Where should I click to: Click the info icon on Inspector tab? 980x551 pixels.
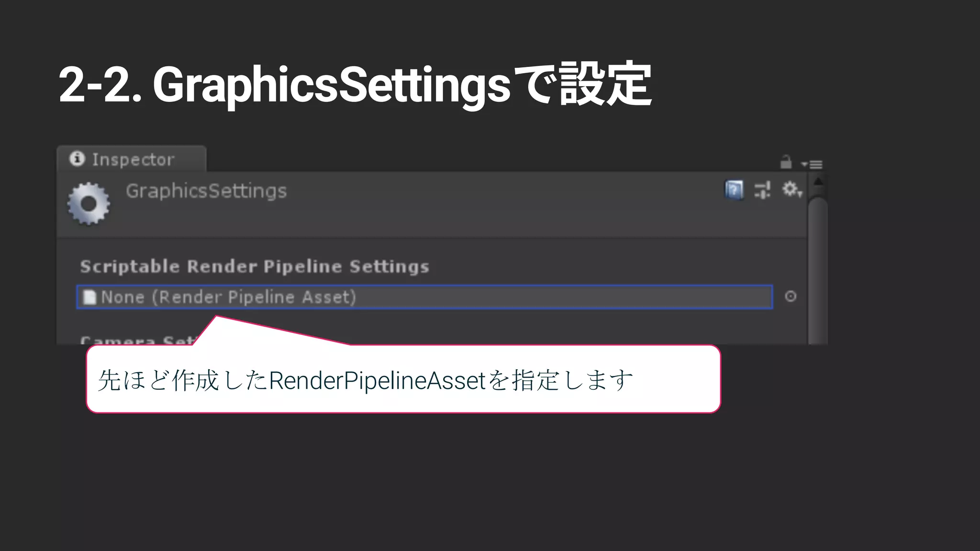(x=77, y=158)
